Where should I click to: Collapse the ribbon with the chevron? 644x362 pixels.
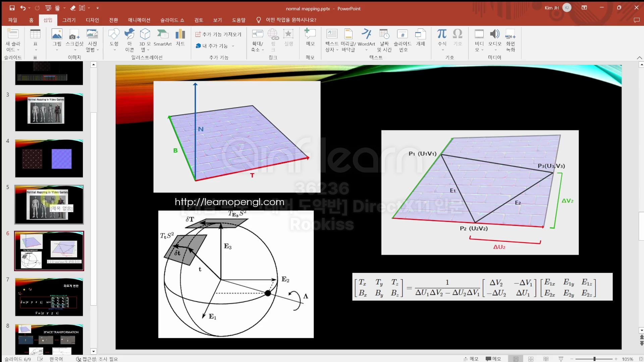639,58
